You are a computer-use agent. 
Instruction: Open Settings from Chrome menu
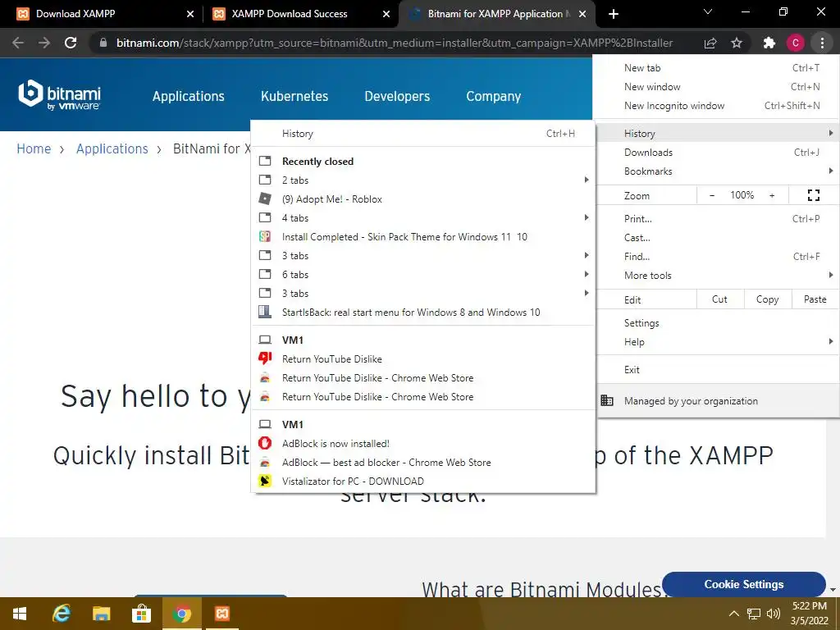718,323
